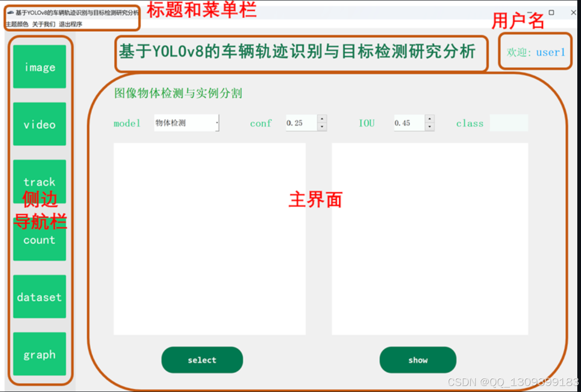
Task: Increase the conf value with up arrow
Action: pyautogui.click(x=322, y=119)
